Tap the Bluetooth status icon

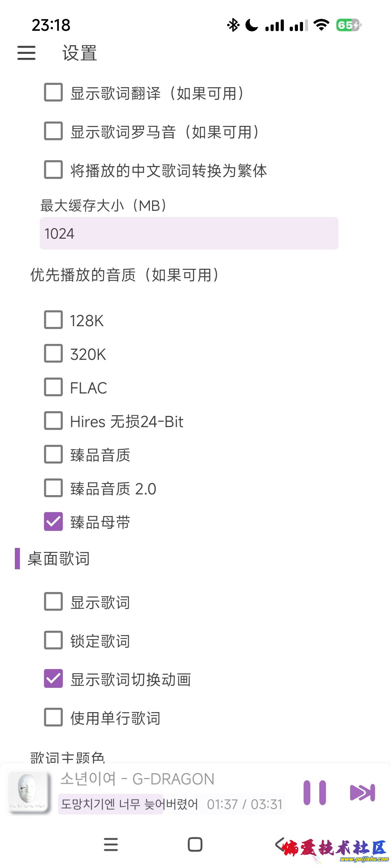(x=233, y=25)
